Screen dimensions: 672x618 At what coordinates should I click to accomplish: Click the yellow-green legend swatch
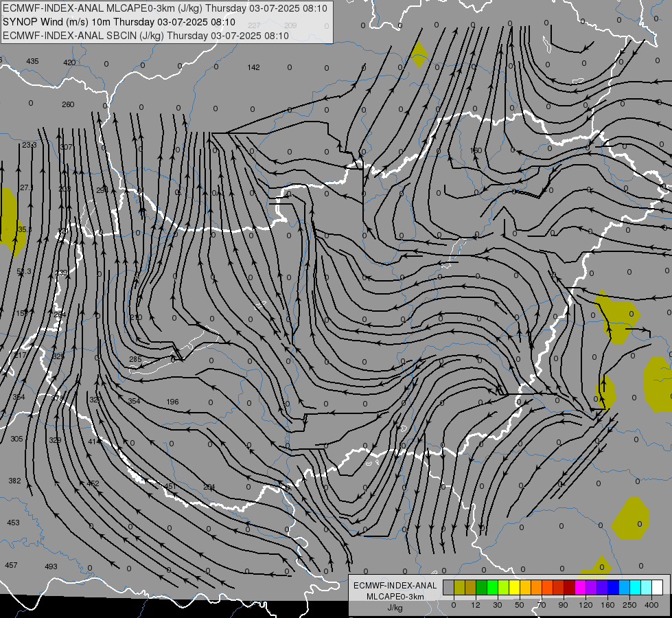pos(504,587)
